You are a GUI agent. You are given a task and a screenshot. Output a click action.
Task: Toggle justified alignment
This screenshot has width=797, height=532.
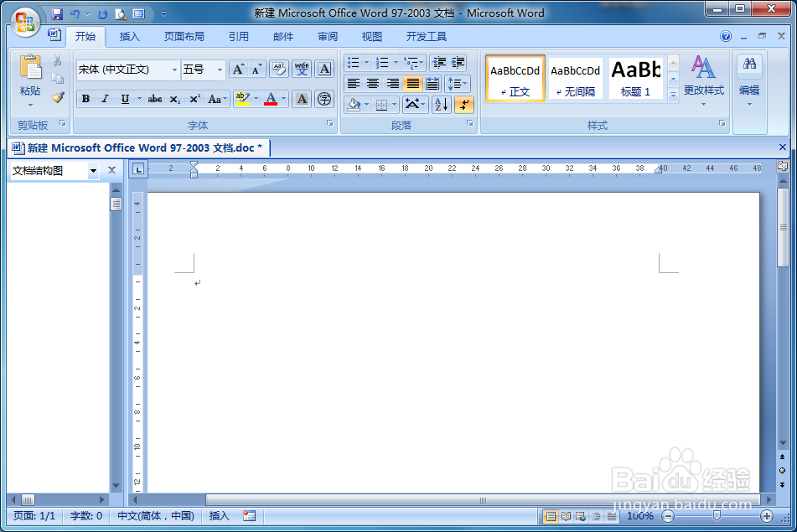tap(412, 83)
